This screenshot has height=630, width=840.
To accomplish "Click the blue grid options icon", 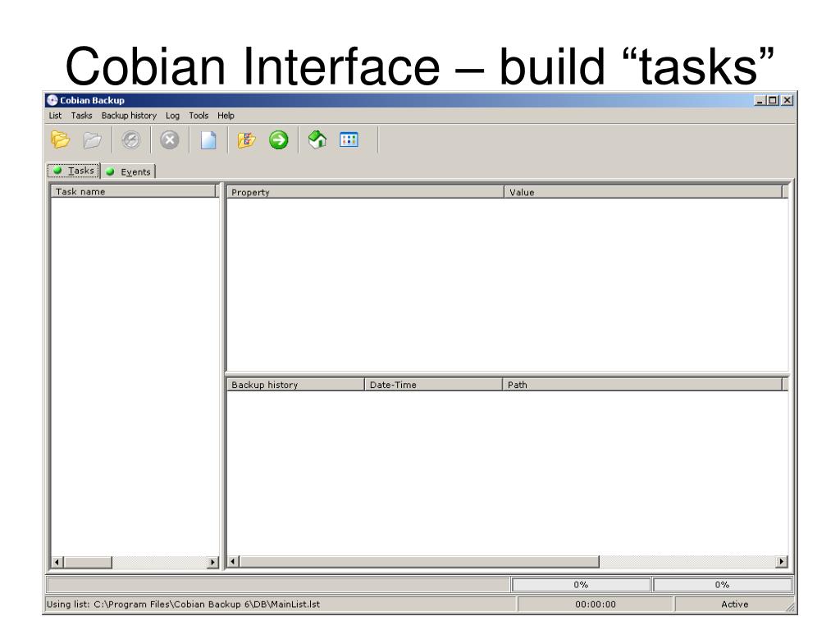I will point(349,139).
